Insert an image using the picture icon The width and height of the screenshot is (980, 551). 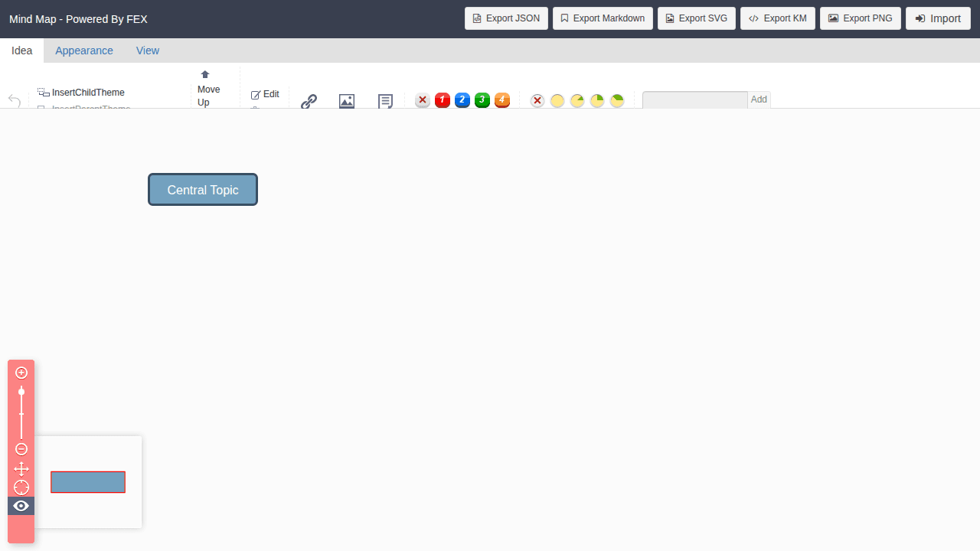[347, 100]
